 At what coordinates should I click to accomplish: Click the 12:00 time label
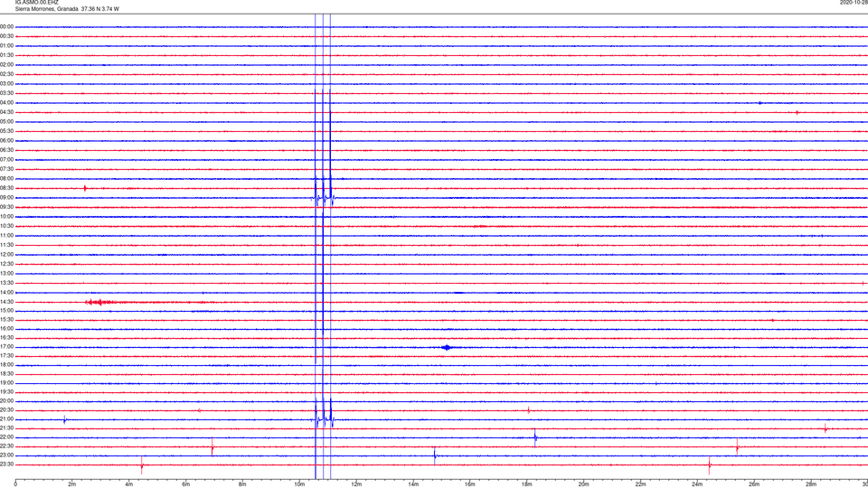pyautogui.click(x=6, y=255)
